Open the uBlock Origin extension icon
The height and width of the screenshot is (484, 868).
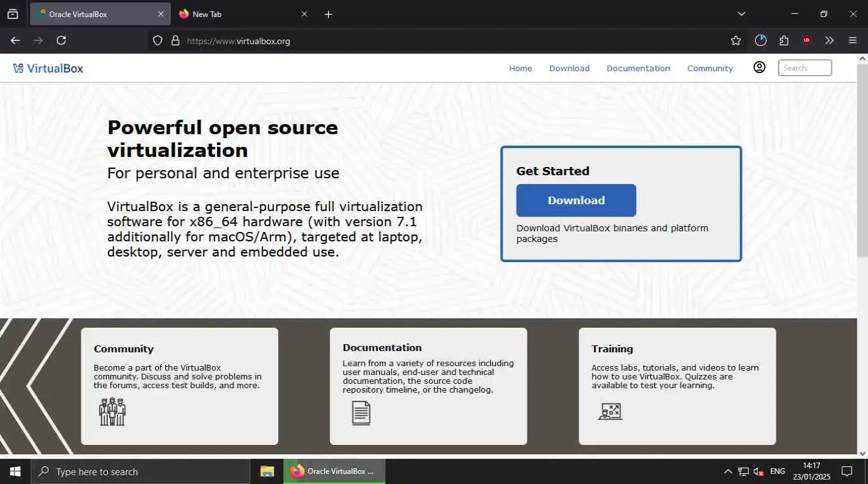pos(807,40)
